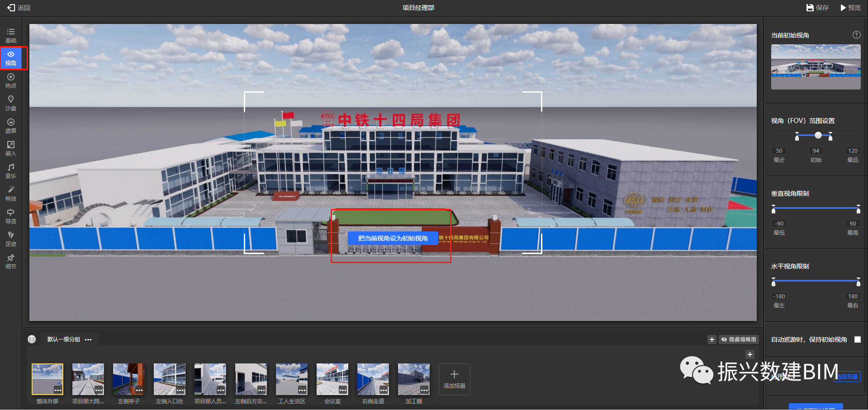
Task: Save project with 保存 button
Action: point(817,8)
